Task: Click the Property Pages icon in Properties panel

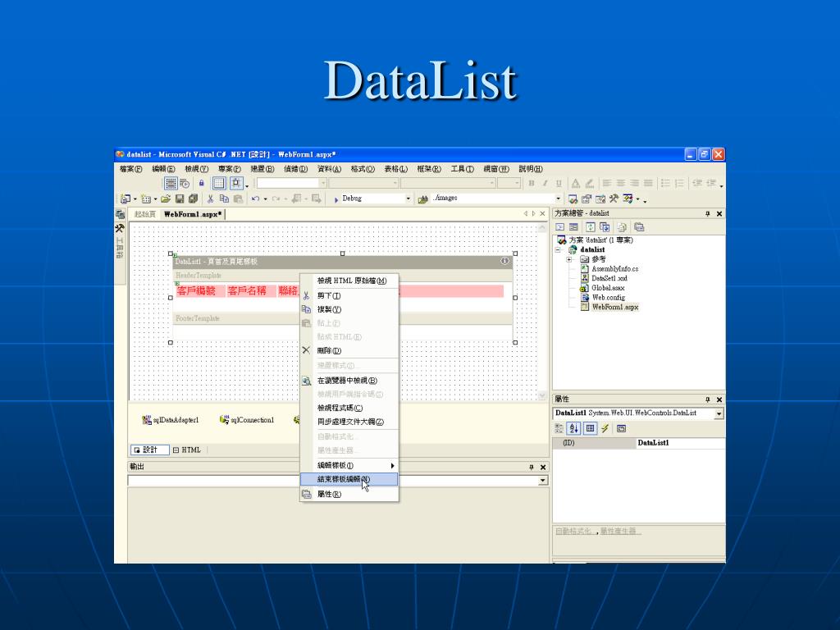Action: (622, 428)
